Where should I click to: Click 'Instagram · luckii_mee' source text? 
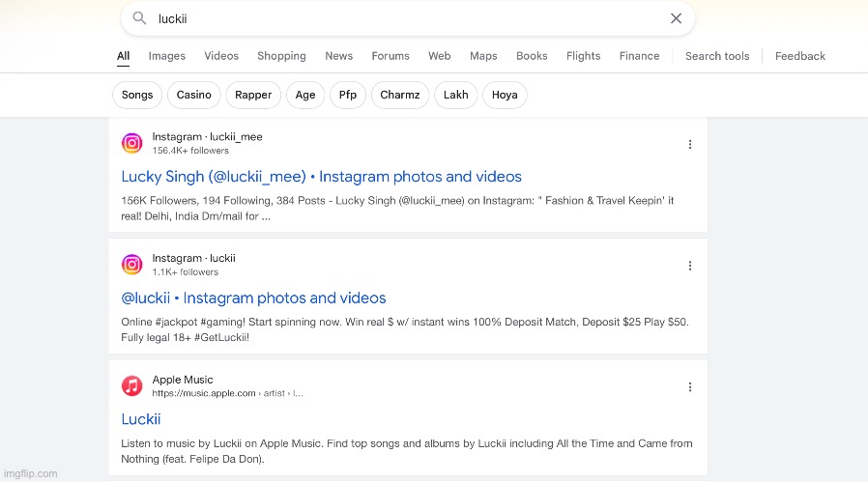tap(207, 137)
